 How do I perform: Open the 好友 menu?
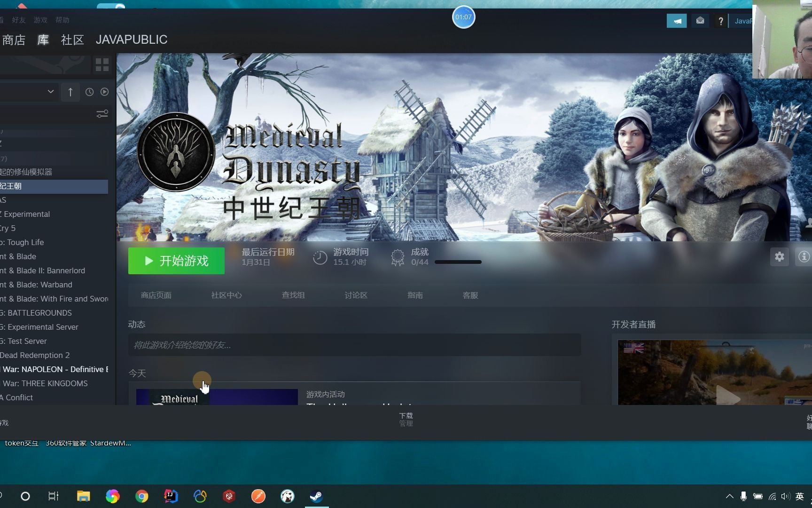tap(19, 20)
